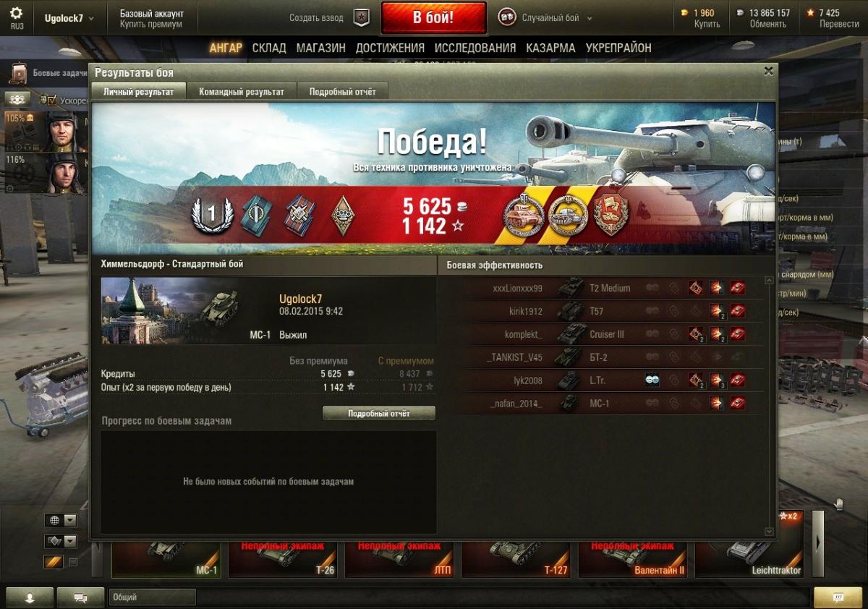Click the platoon icon in lyk2008 row
868x609 pixels.
tap(652, 380)
